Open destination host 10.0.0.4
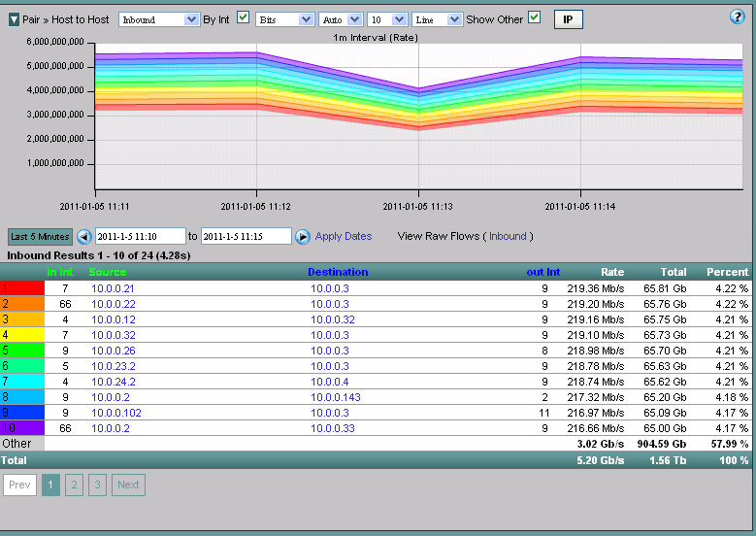756x536 pixels. tap(330, 382)
